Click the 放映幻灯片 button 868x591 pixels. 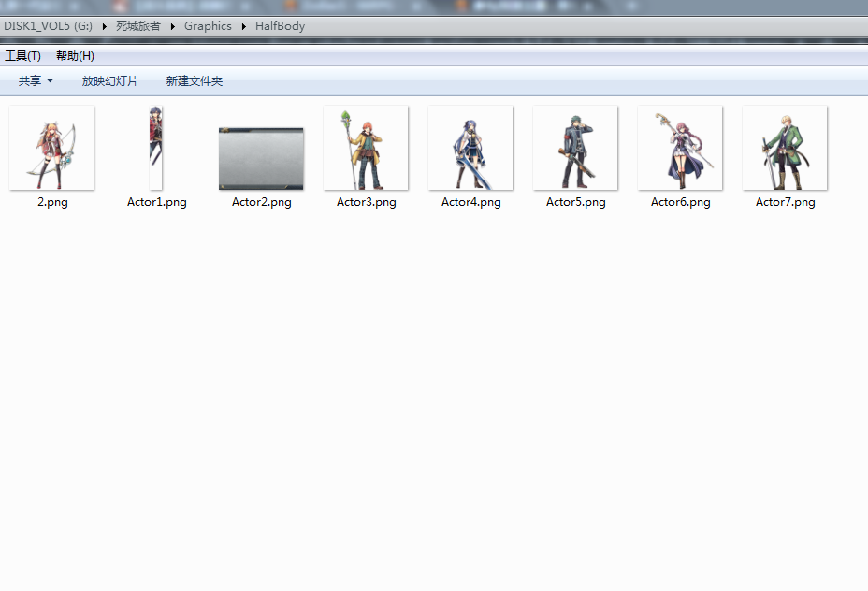coord(110,80)
